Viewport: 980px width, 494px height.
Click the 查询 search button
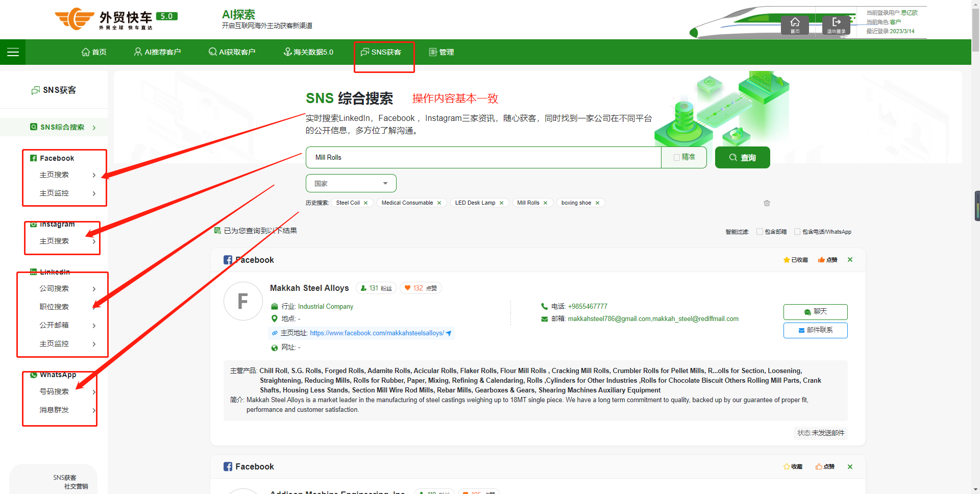(742, 158)
